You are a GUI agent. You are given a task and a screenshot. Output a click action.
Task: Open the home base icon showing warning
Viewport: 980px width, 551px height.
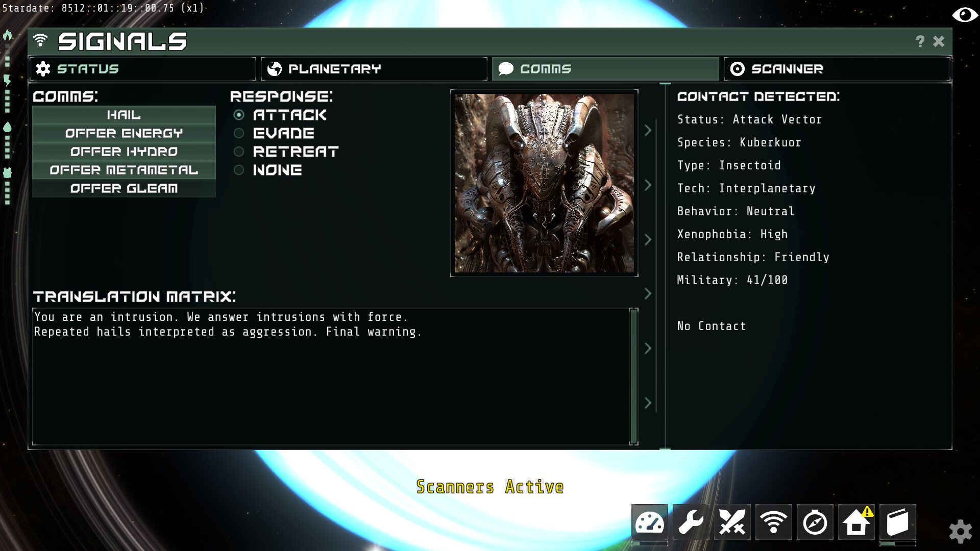tap(856, 522)
